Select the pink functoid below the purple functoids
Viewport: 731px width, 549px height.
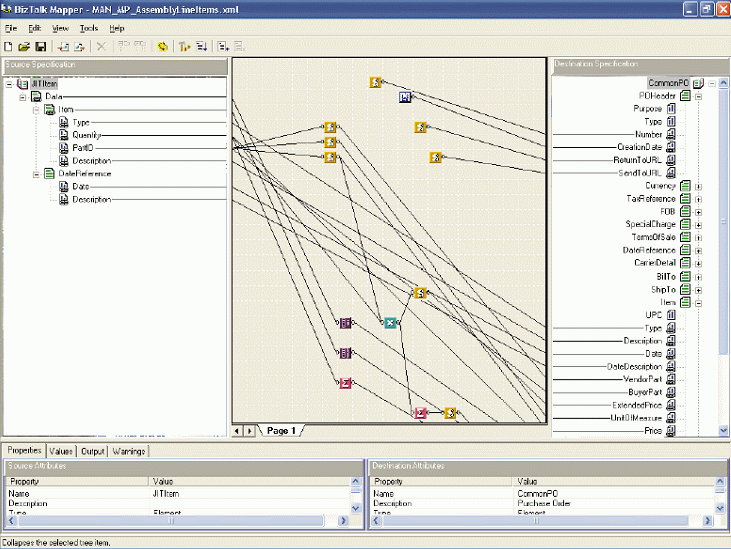click(345, 383)
